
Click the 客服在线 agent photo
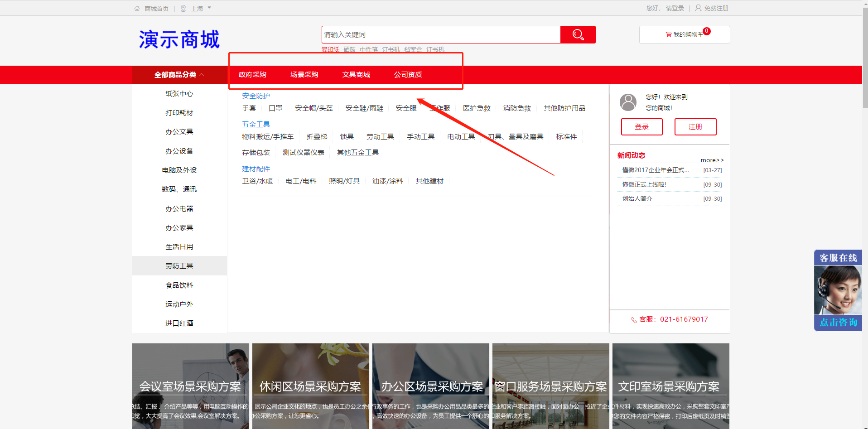[838, 290]
